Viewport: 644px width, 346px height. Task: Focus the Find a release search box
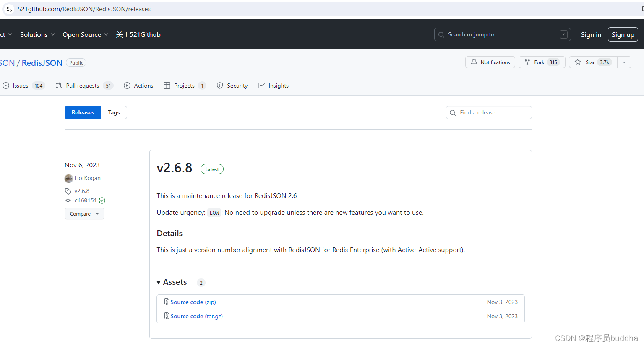click(x=489, y=112)
